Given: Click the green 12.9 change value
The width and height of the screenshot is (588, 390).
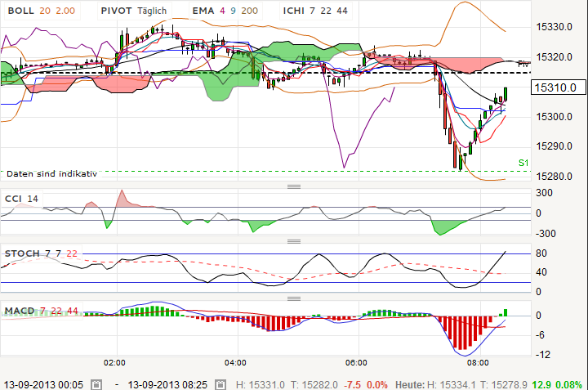Looking at the screenshot, I should pos(541,385).
